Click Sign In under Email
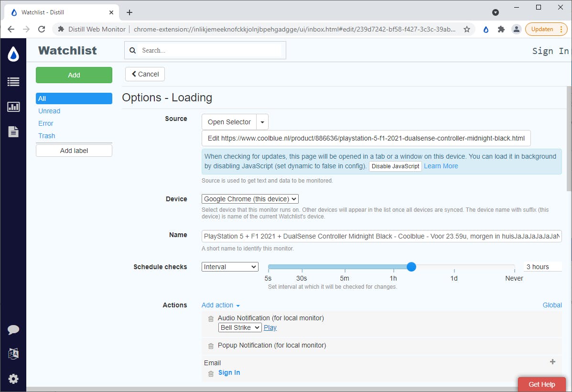This screenshot has height=392, width=572. (x=229, y=373)
